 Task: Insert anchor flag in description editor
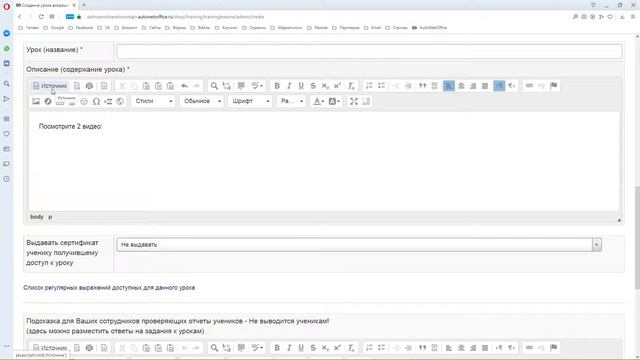point(553,86)
